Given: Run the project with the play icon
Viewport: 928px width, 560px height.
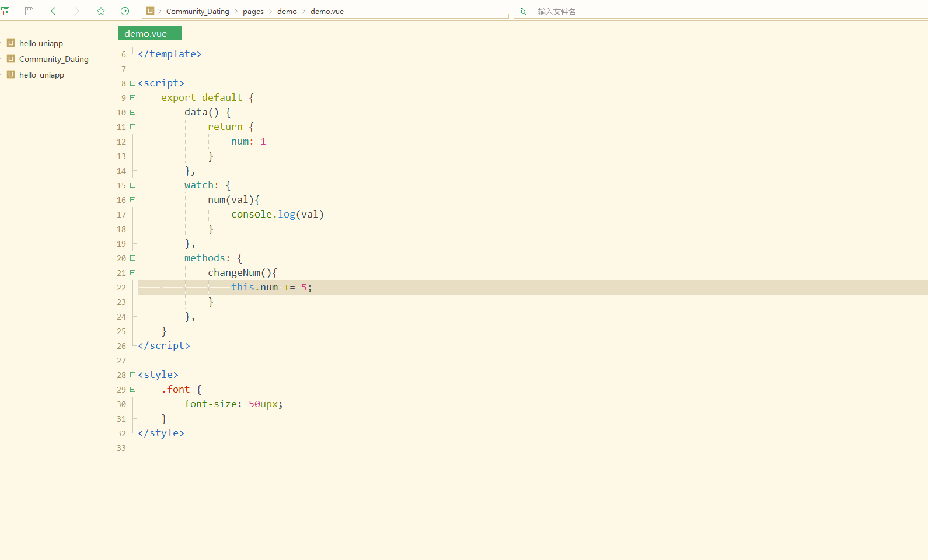Looking at the screenshot, I should pos(125,11).
